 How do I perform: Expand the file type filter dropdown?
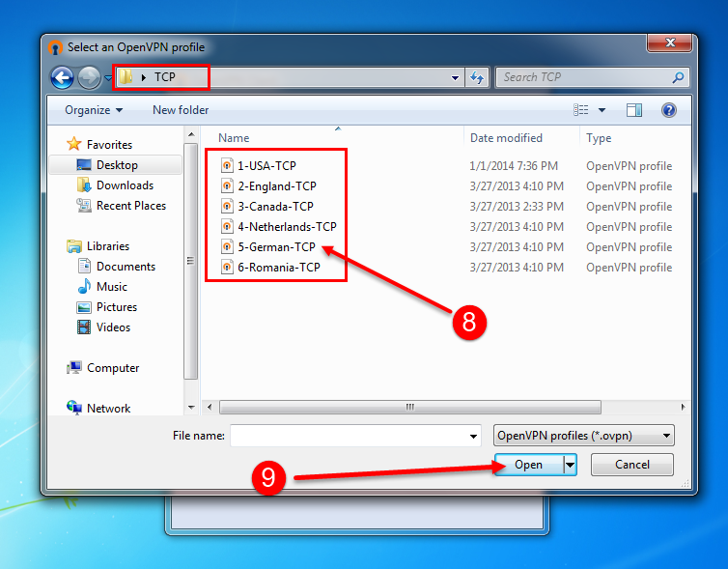click(583, 436)
